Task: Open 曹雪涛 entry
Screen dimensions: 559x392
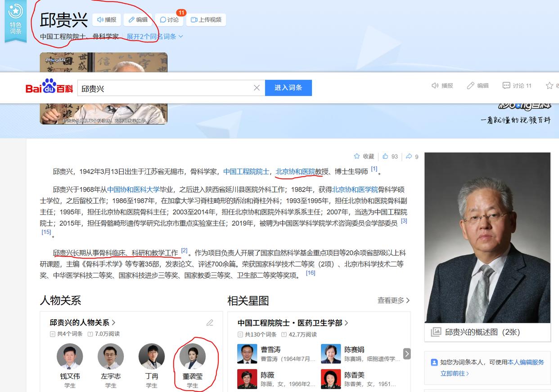Action: [x=276, y=354]
